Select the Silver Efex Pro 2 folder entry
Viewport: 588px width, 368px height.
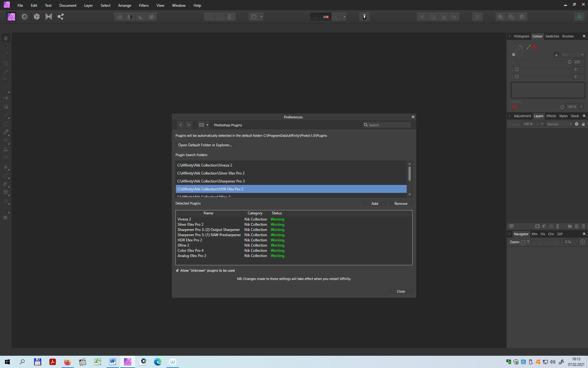(211, 173)
